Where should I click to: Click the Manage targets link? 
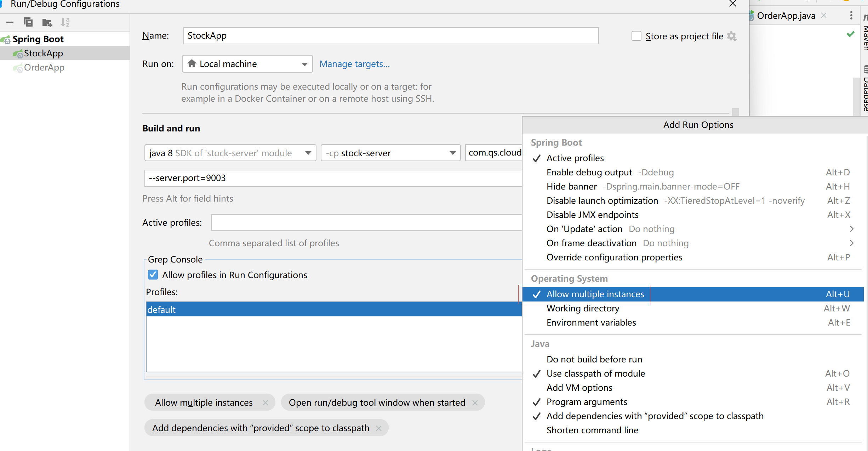pos(354,64)
